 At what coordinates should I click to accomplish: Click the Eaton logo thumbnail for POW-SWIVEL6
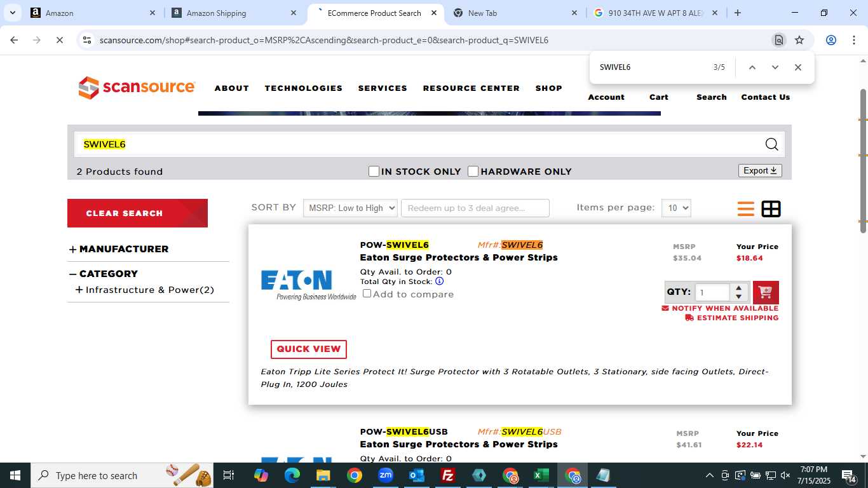[x=308, y=285]
